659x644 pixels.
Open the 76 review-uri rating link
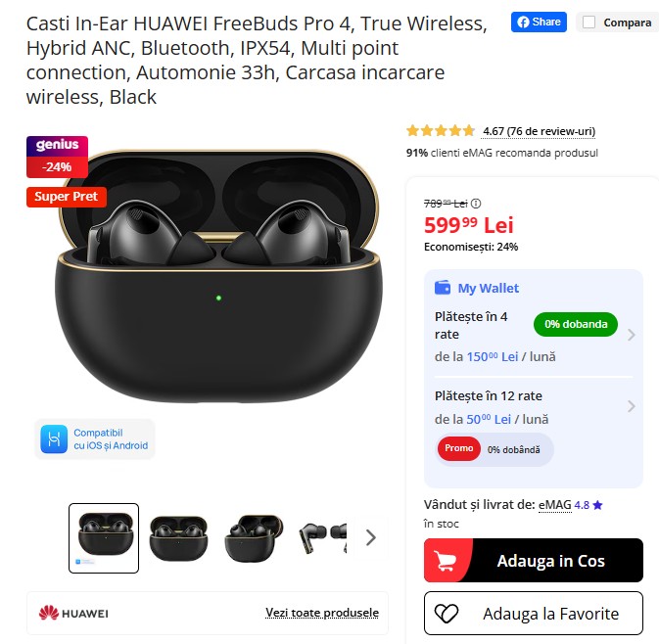pos(540,131)
